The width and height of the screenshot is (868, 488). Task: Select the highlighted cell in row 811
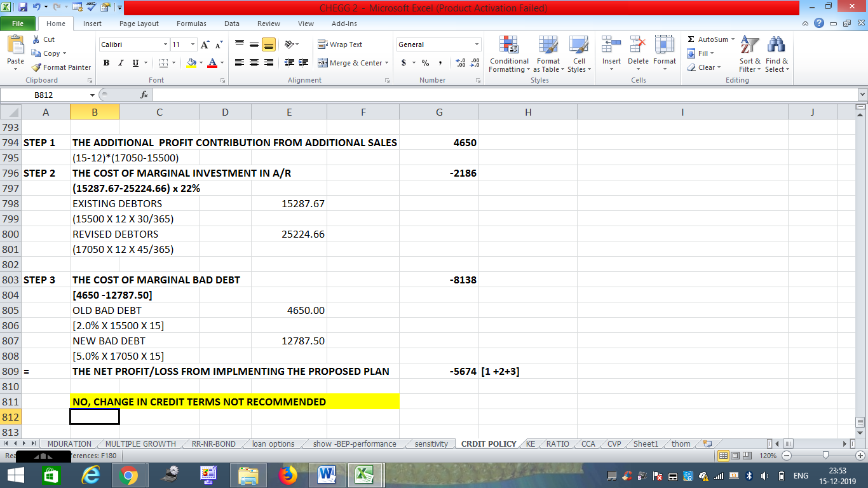pyautogui.click(x=234, y=402)
